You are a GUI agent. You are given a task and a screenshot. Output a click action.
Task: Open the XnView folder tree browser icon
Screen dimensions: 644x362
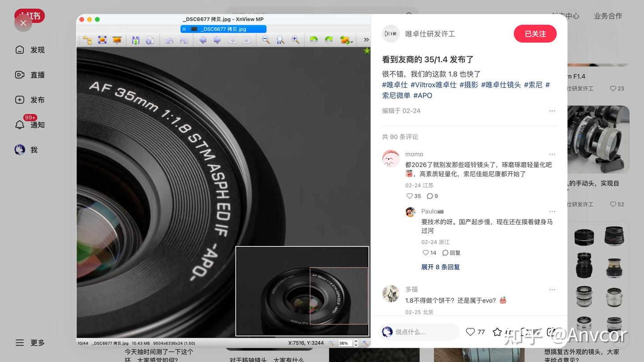coord(87,40)
